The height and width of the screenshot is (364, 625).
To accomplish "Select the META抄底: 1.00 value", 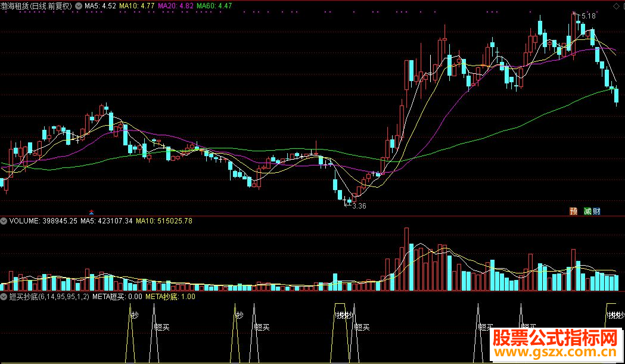I will (170, 296).
